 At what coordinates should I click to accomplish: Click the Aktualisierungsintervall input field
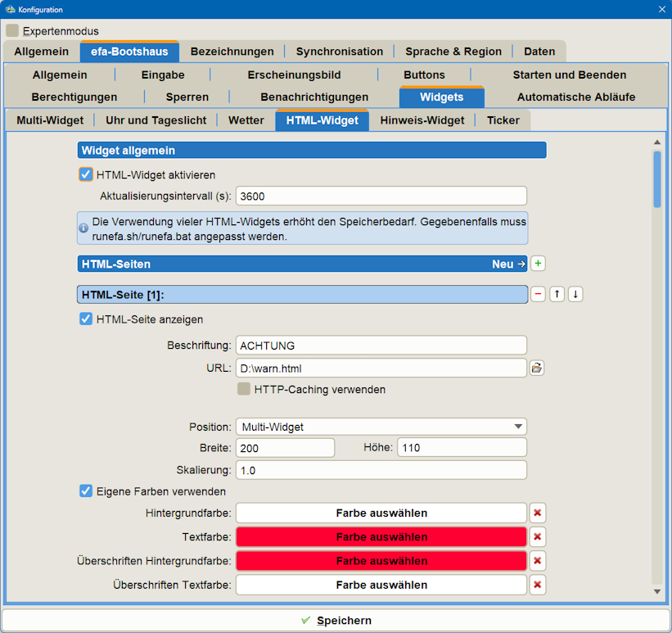(381, 196)
